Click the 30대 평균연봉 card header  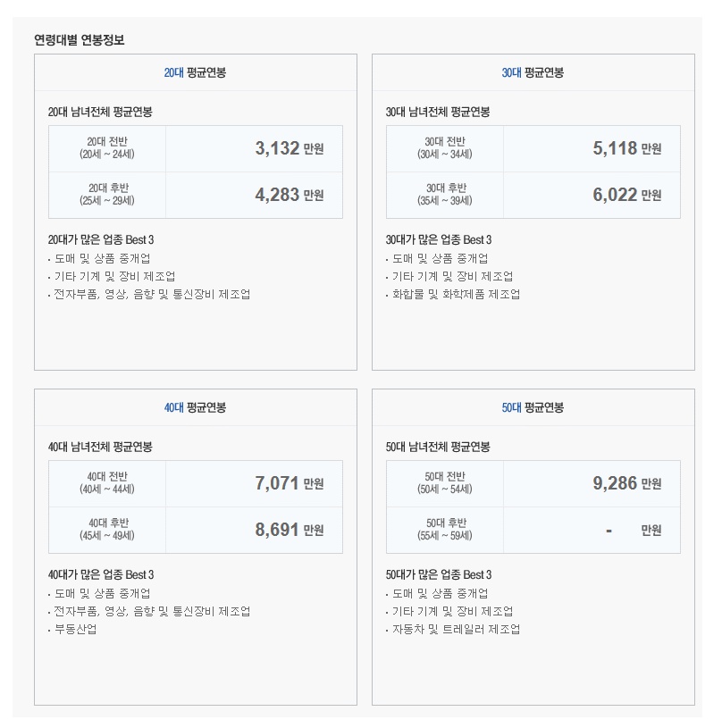click(533, 72)
